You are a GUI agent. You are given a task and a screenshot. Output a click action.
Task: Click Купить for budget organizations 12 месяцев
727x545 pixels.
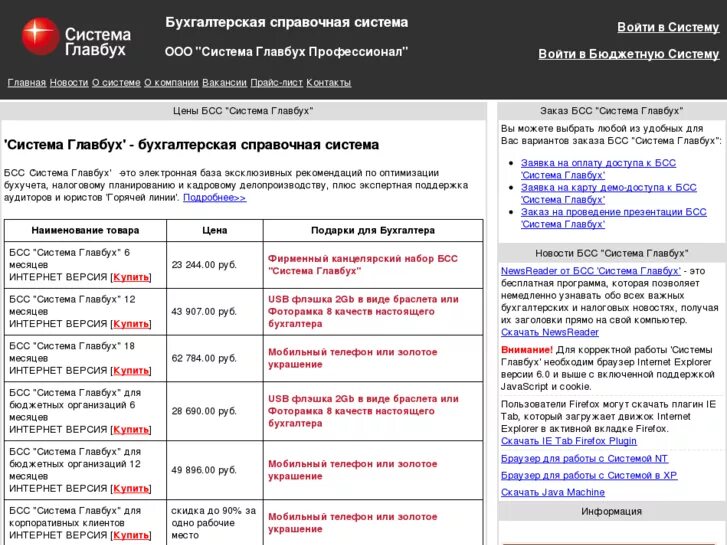(x=131, y=488)
